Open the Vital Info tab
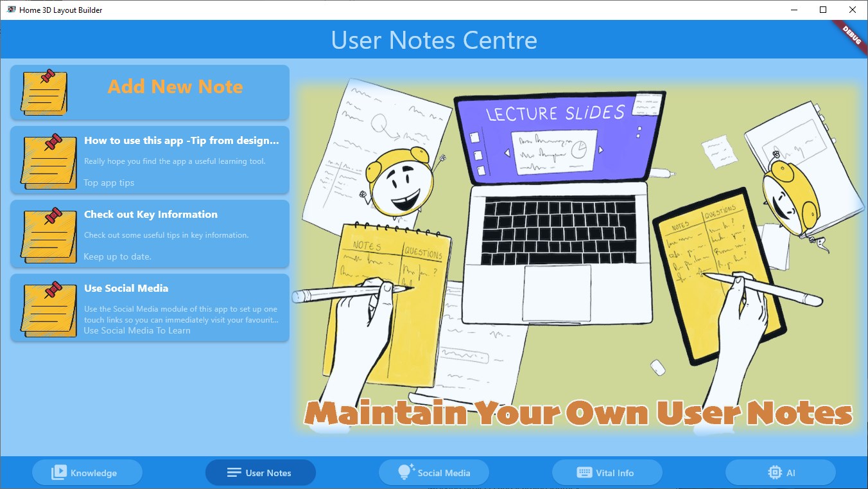Screen dimensions: 868x489 point(607,472)
